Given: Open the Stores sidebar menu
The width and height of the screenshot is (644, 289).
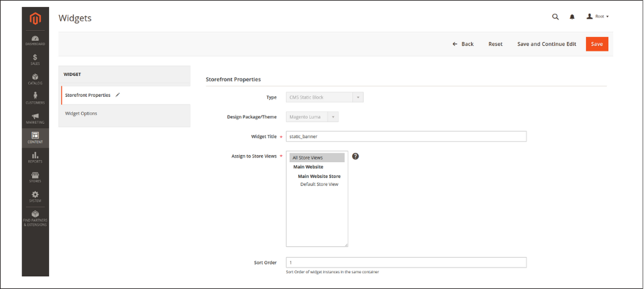Looking at the screenshot, I should click(x=35, y=177).
